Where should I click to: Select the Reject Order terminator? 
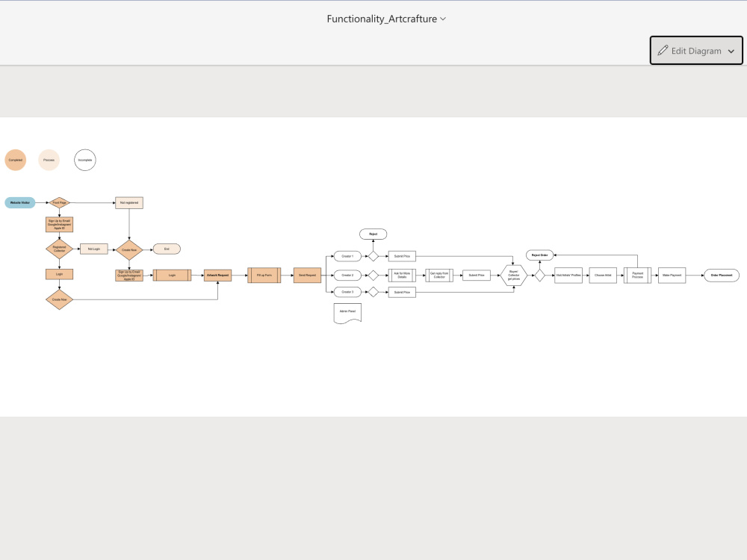pos(540,255)
